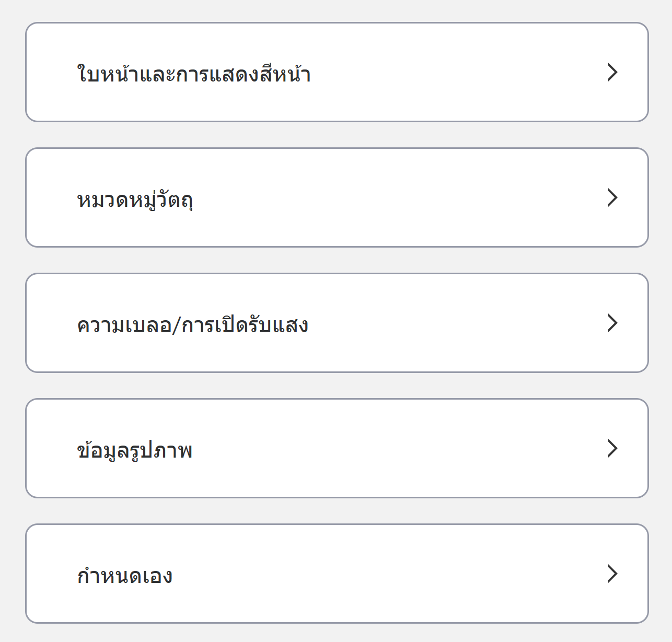This screenshot has height=642, width=672.
Task: Click the ความเบลอ/การเปิดรับแสง label text
Action: tap(192, 325)
